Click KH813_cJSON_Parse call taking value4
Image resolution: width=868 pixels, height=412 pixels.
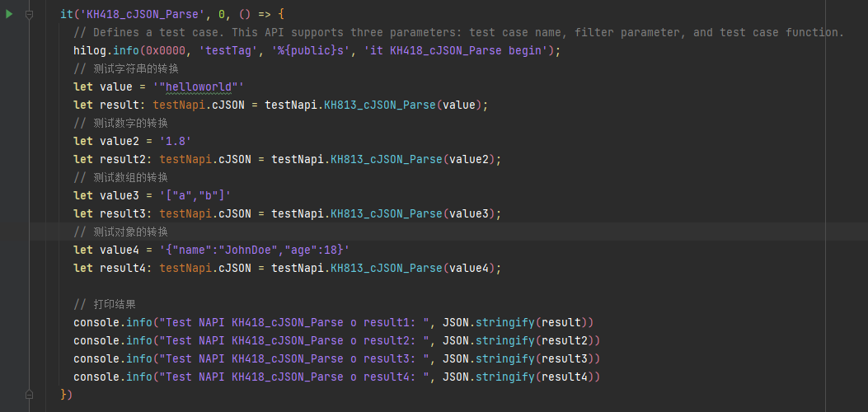point(386,269)
